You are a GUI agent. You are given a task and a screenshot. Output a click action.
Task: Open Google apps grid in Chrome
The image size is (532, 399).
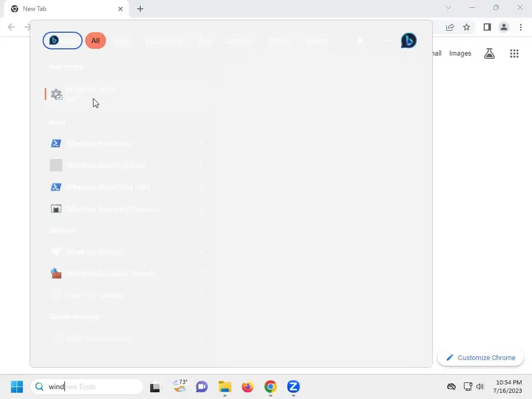[514, 54]
